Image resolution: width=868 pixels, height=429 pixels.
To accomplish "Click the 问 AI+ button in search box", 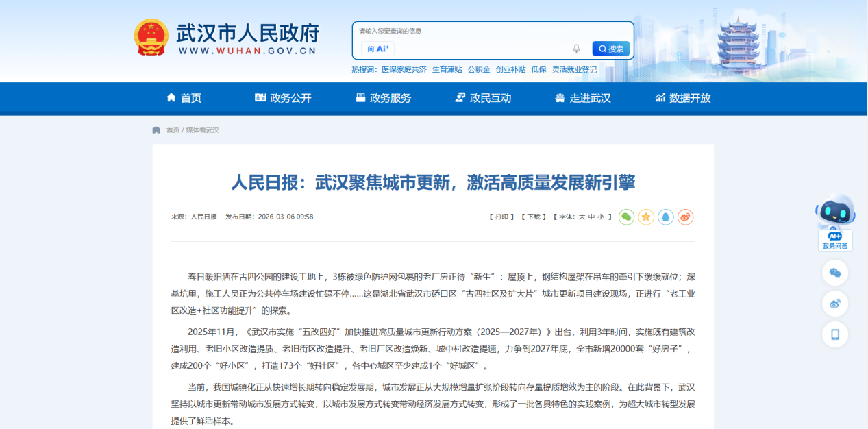I will [x=377, y=49].
